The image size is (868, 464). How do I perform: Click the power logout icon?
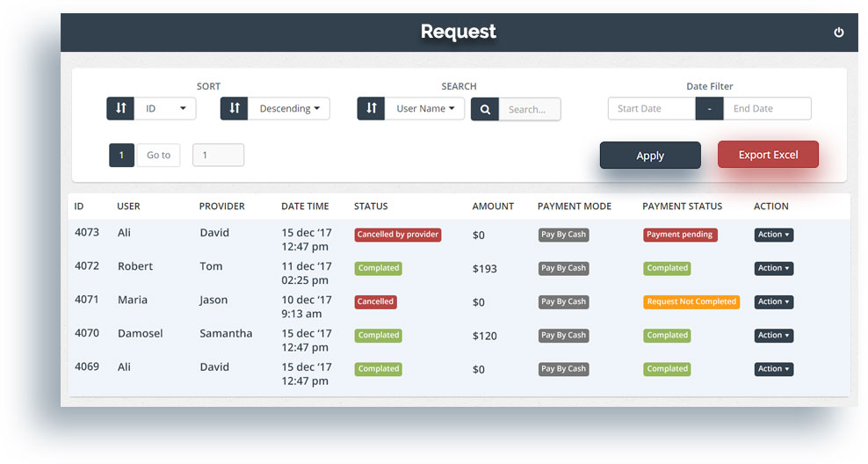coord(839,33)
